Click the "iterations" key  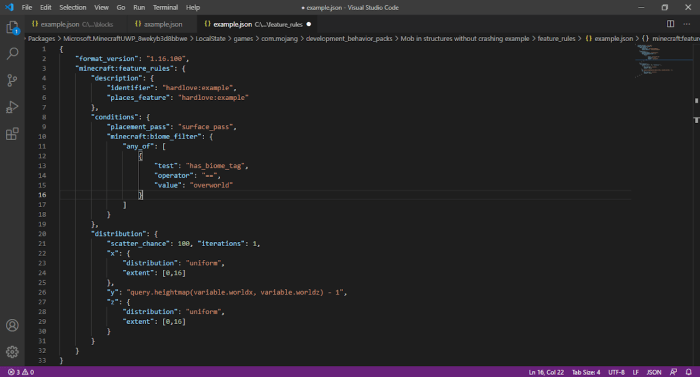[221, 243]
